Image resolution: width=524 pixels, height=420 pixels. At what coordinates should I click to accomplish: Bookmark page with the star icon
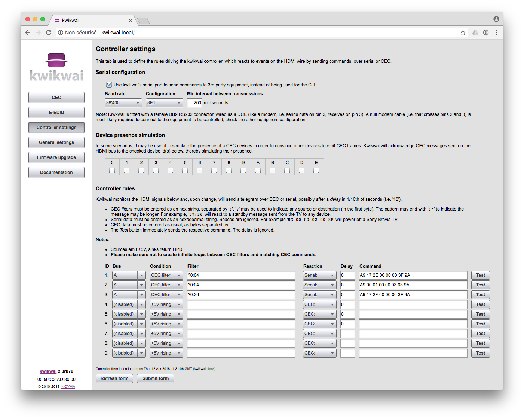click(463, 33)
